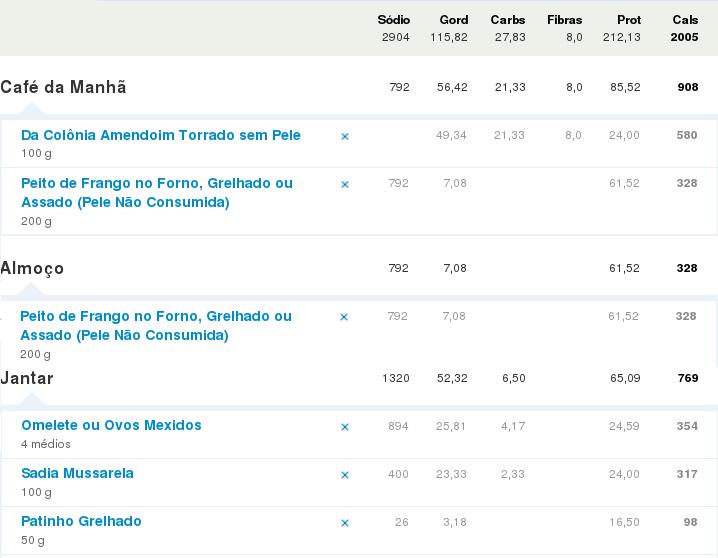Viewport: 718px width, 558px height.
Task: Delete the breakfast Peito de Frango entry
Action: click(x=345, y=184)
